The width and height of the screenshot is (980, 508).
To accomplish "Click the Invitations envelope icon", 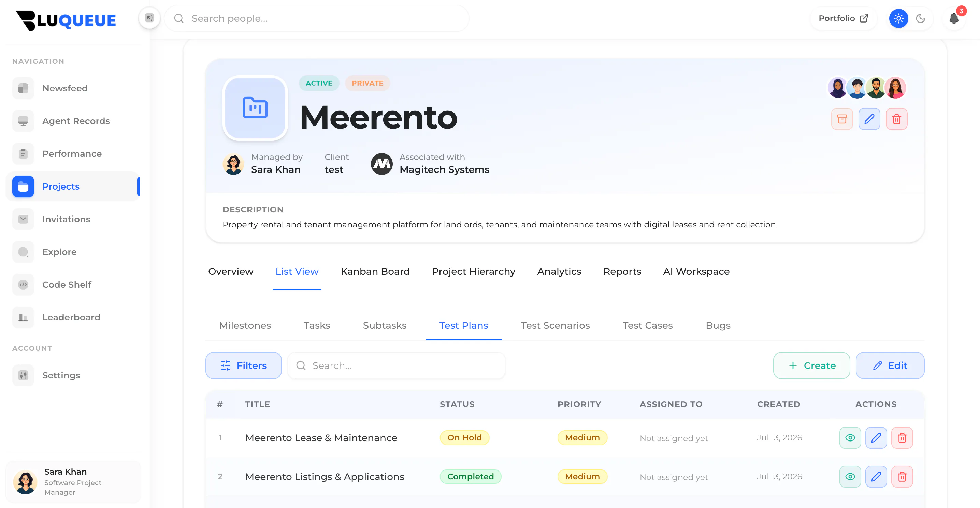I will [23, 219].
